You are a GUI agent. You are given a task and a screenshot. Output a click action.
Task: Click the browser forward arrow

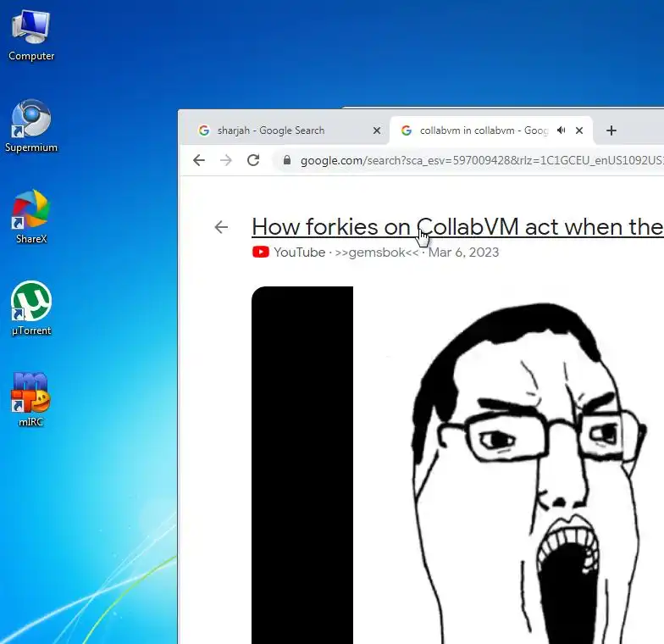click(x=225, y=160)
